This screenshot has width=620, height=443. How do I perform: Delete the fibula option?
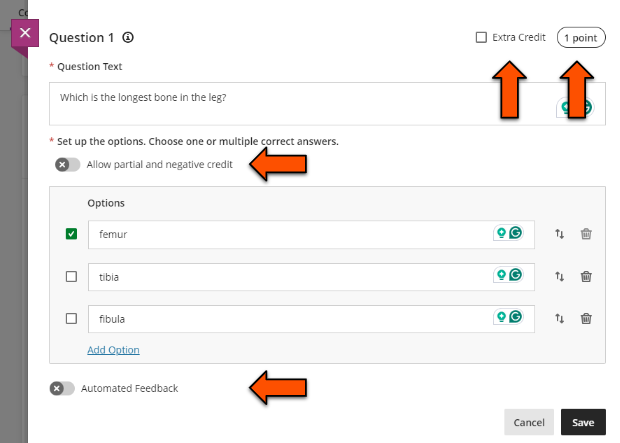[x=586, y=318]
